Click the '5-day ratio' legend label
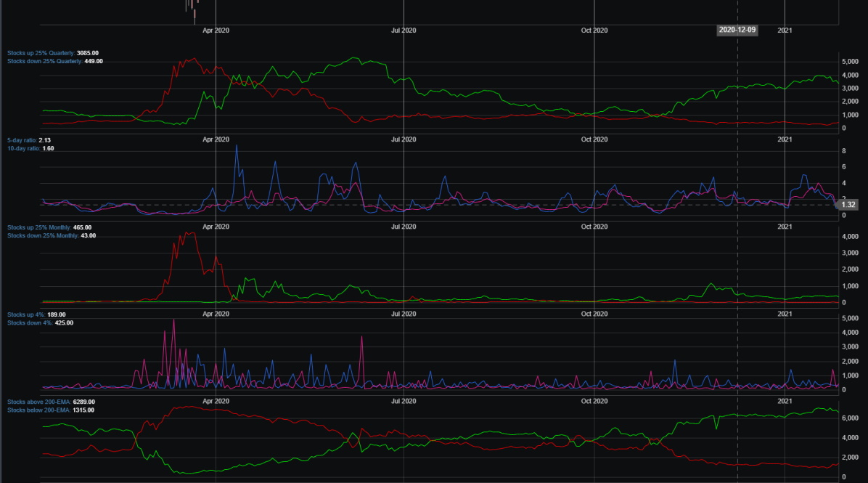868x483 pixels. click(x=22, y=140)
